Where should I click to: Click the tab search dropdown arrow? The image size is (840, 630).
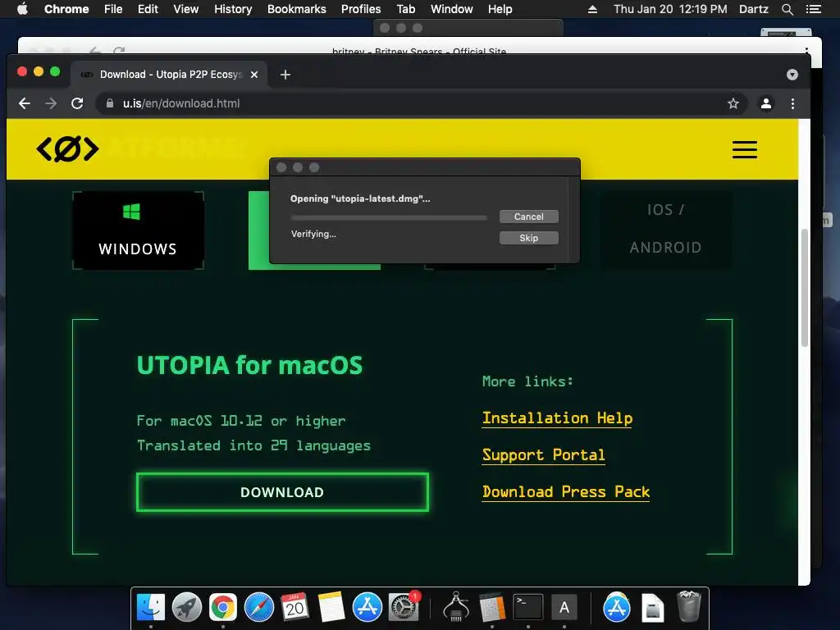click(x=792, y=75)
